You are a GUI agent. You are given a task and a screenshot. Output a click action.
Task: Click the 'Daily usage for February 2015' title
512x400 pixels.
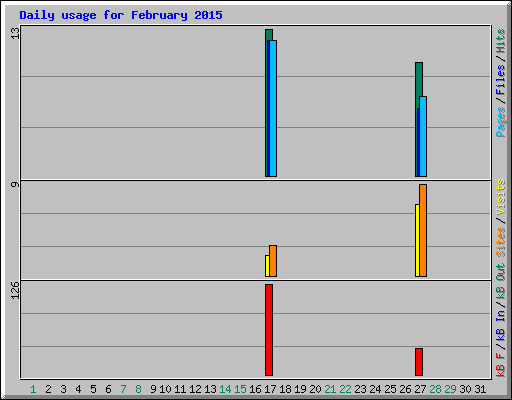tap(121, 15)
